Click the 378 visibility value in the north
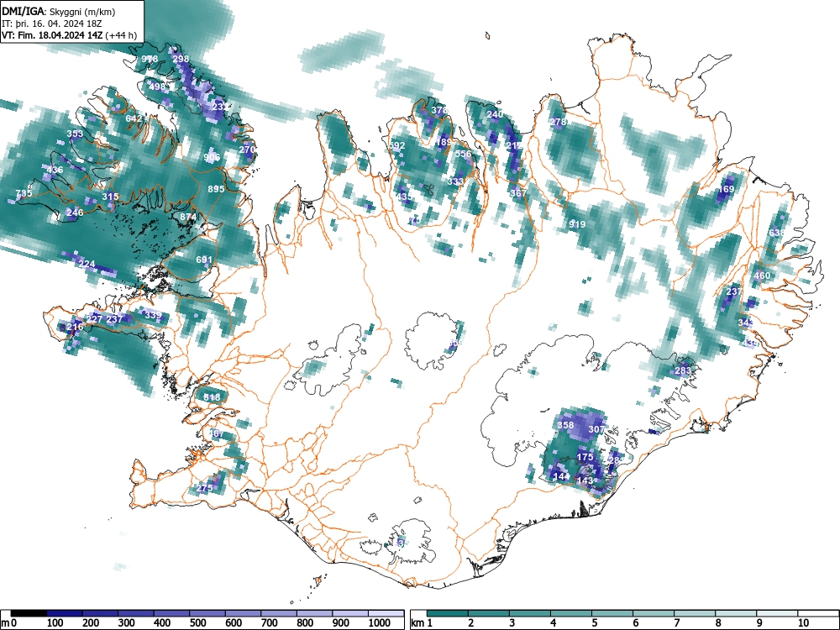 (439, 110)
